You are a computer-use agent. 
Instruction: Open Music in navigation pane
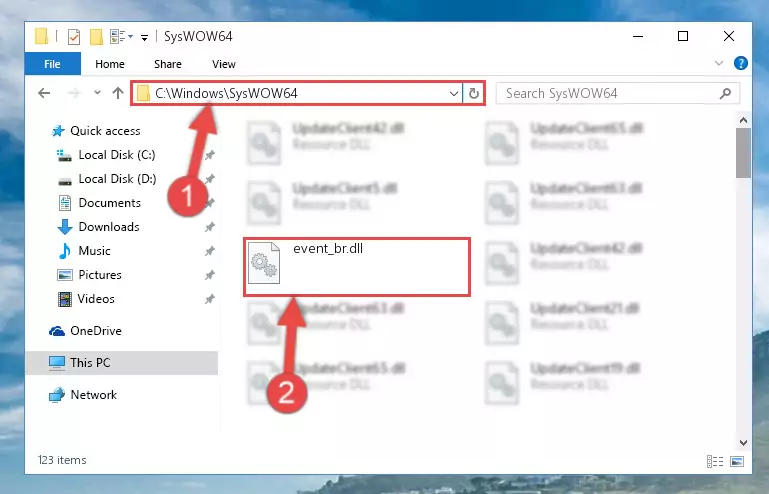94,251
